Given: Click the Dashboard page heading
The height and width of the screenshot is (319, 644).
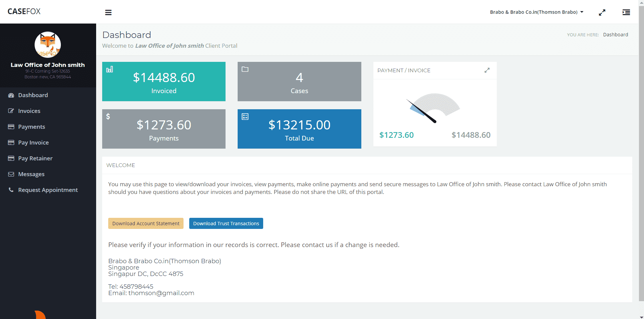Looking at the screenshot, I should pos(127,35).
